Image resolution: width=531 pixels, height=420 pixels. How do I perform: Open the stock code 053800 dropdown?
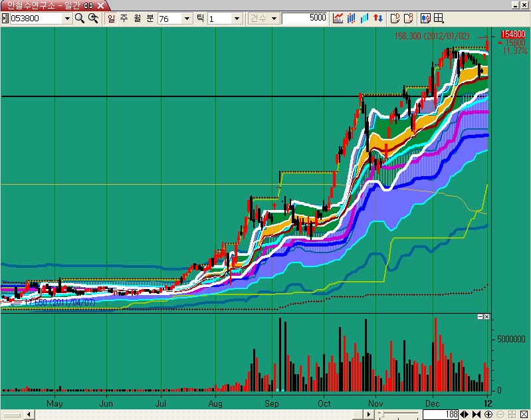pyautogui.click(x=66, y=19)
